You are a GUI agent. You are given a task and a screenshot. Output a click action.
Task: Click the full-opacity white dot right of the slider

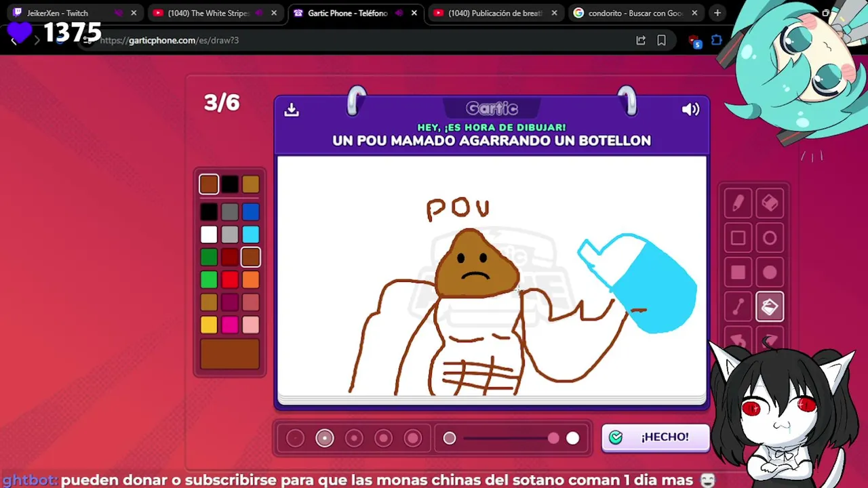click(x=573, y=439)
